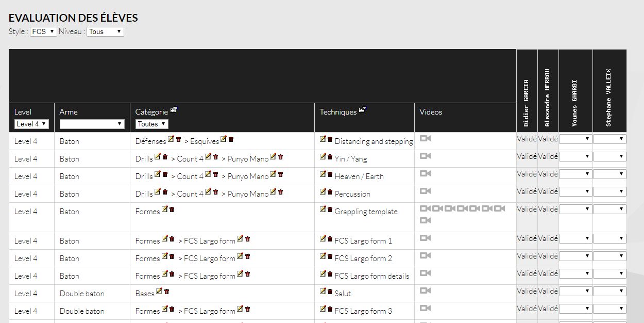This screenshot has height=323, width=644.
Task: Click Didier GARCIA's Validé on Percussion row
Action: pyautogui.click(x=527, y=191)
